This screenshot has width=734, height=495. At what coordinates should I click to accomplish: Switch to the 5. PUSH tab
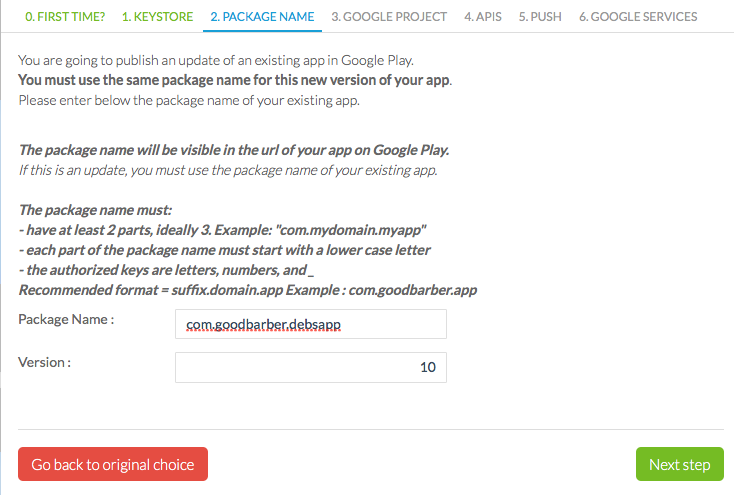coord(541,17)
